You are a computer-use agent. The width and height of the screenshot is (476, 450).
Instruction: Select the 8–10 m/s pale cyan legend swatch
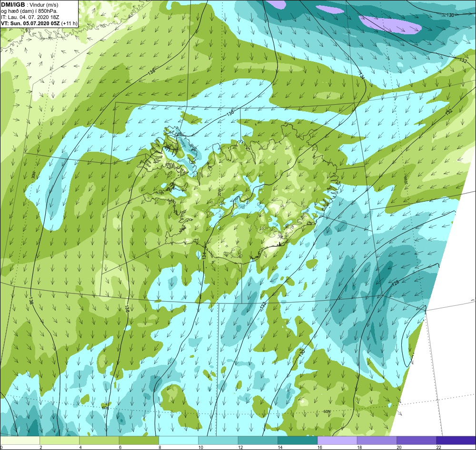pyautogui.click(x=178, y=440)
